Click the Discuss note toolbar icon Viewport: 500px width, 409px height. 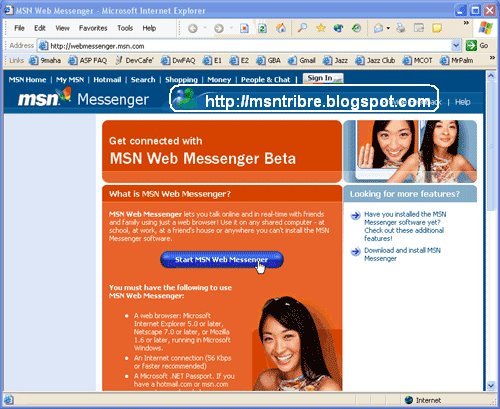click(437, 28)
